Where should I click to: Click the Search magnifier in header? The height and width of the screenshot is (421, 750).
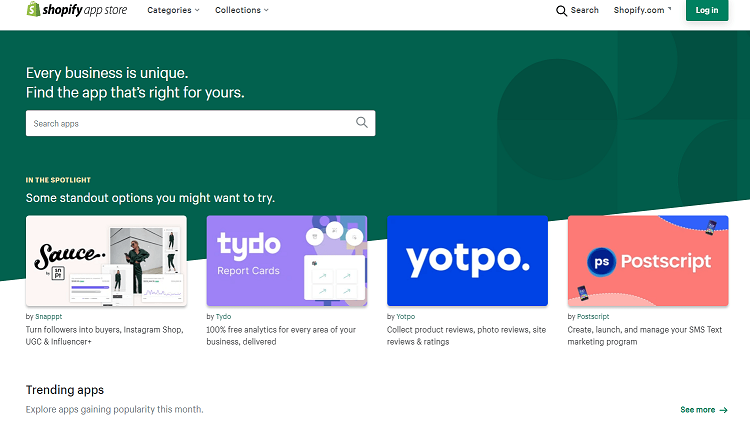(x=562, y=11)
